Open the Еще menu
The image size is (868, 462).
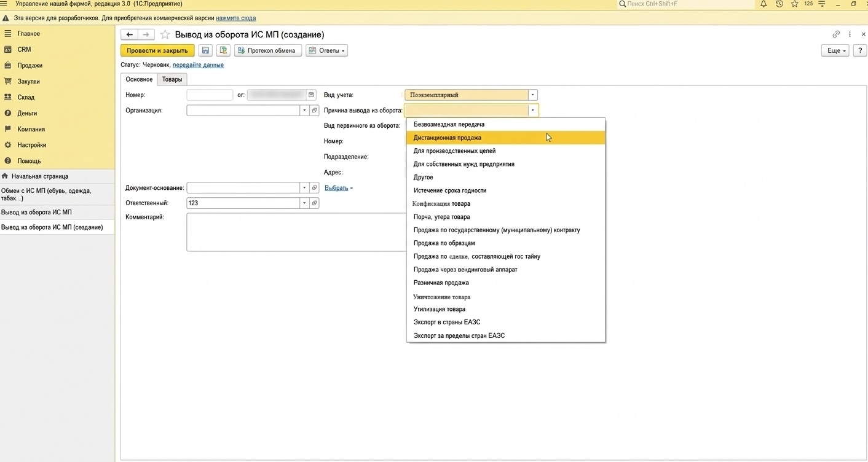(835, 50)
